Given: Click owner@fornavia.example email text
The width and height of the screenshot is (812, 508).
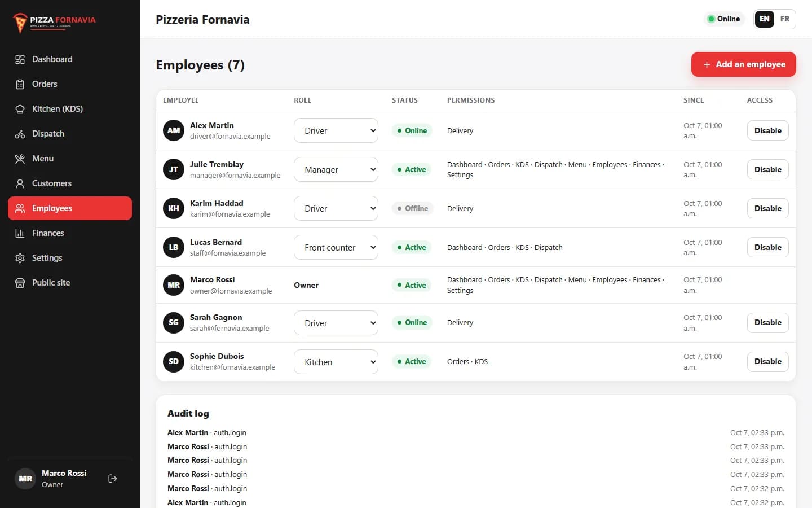Looking at the screenshot, I should [231, 291].
